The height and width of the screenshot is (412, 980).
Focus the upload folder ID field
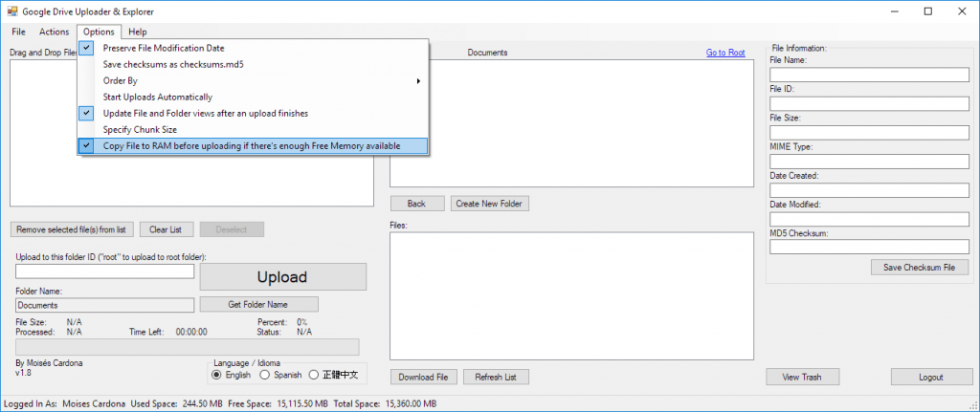(x=105, y=271)
